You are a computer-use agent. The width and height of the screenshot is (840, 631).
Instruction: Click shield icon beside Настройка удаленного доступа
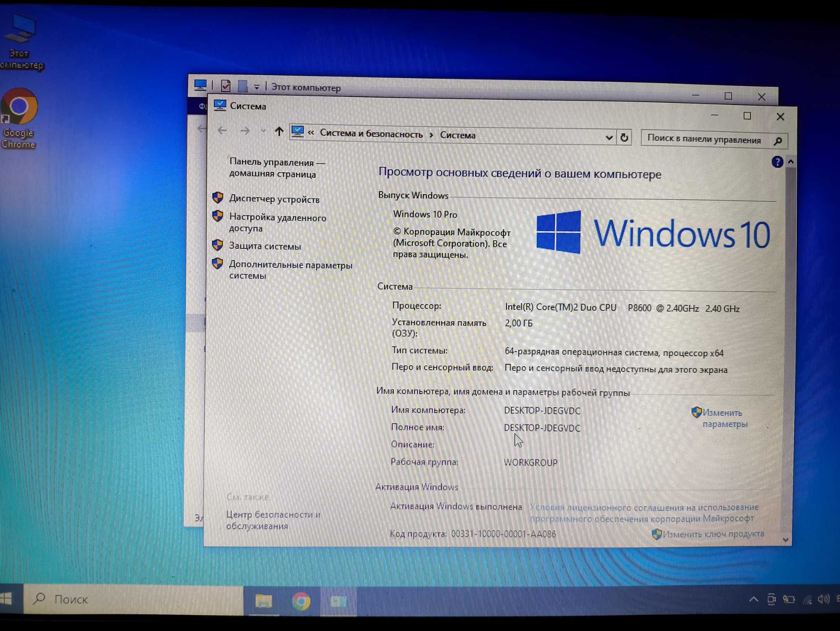click(218, 216)
